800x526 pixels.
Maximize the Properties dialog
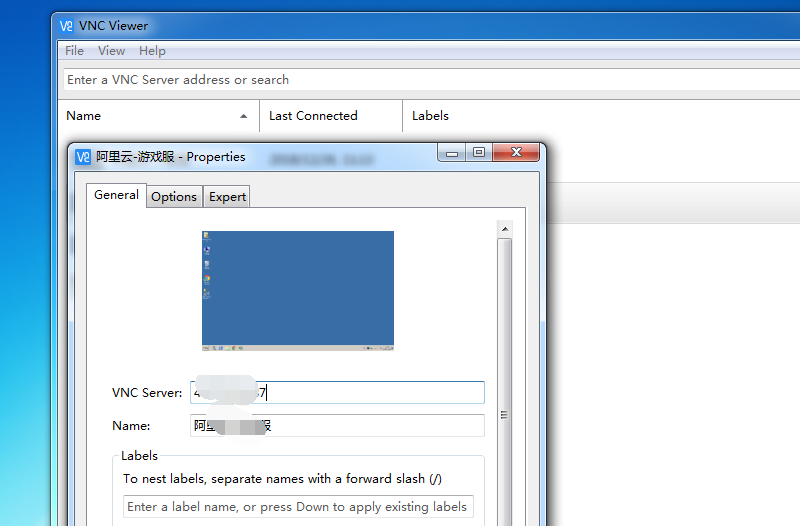click(479, 153)
